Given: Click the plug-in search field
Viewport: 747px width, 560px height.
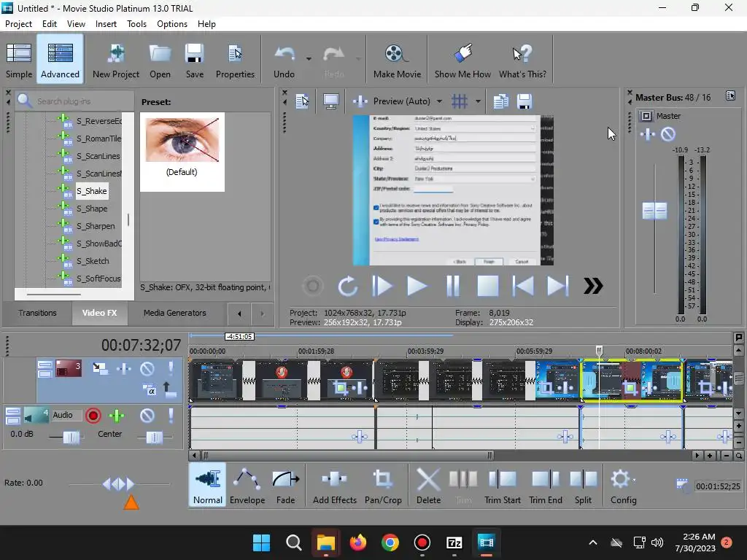Looking at the screenshot, I should [x=81, y=101].
